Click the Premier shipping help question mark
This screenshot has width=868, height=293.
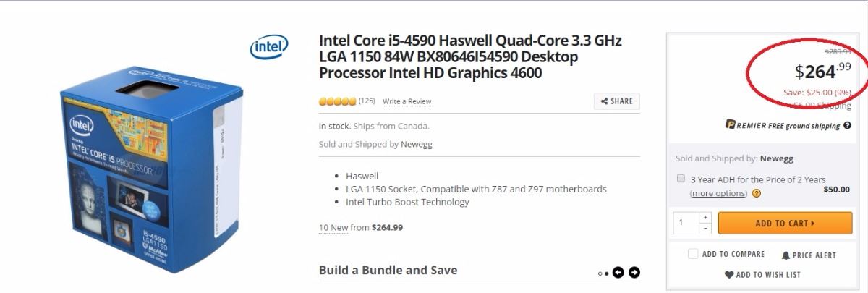pyautogui.click(x=847, y=126)
